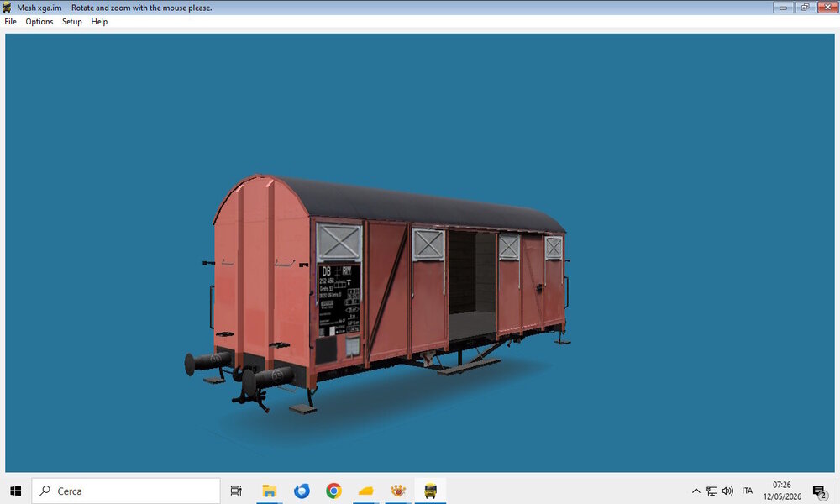The image size is (840, 504).
Task: Click the Cerca search box in the taskbar
Action: point(126,491)
